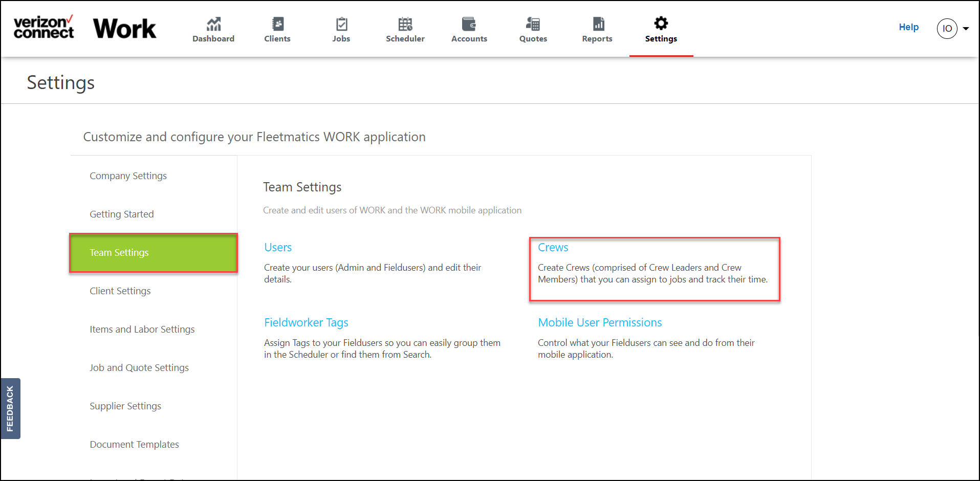
Task: Click 'Assign Tags to your Fieldusers' description
Action: 382,348
